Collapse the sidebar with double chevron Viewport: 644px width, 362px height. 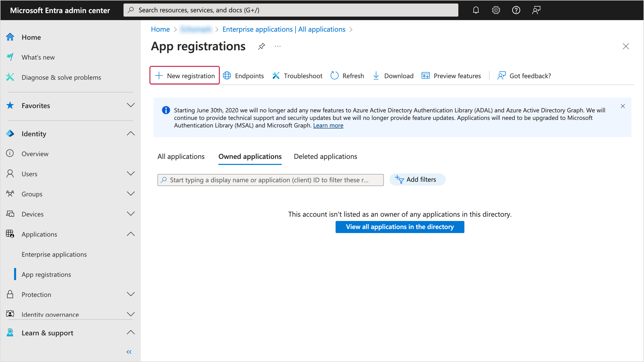129,352
